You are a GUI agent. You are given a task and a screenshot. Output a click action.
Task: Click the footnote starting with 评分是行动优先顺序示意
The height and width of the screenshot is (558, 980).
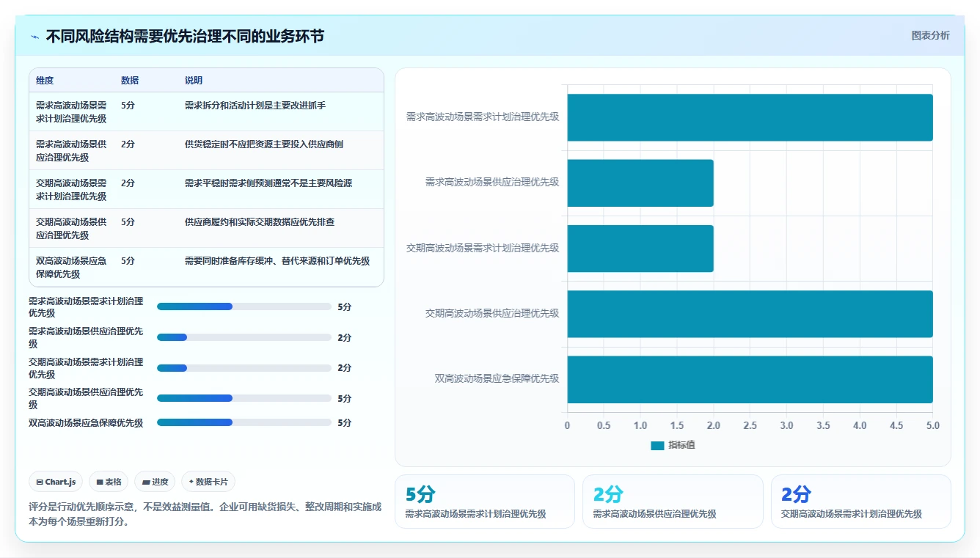tap(205, 515)
